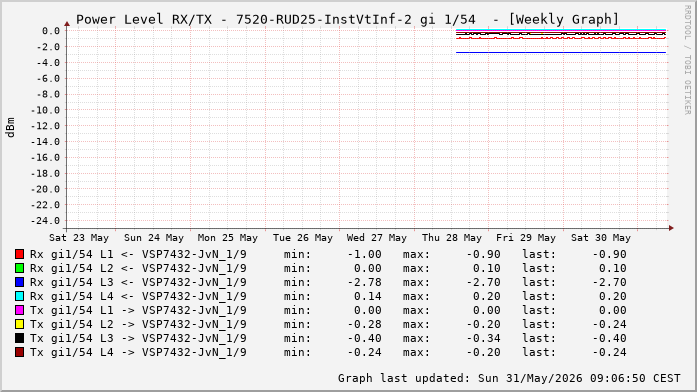Click the 'Sat 23 May' axis label
697x392 pixels.
[x=79, y=238]
